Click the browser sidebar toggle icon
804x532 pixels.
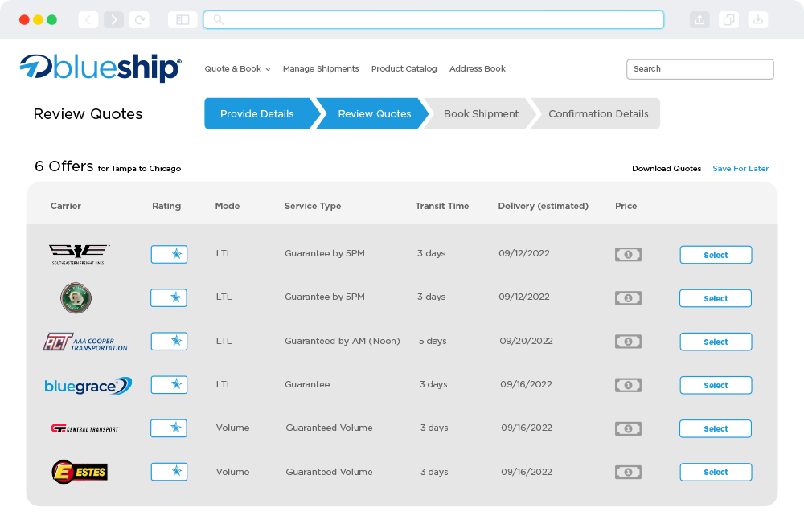pyautogui.click(x=183, y=19)
